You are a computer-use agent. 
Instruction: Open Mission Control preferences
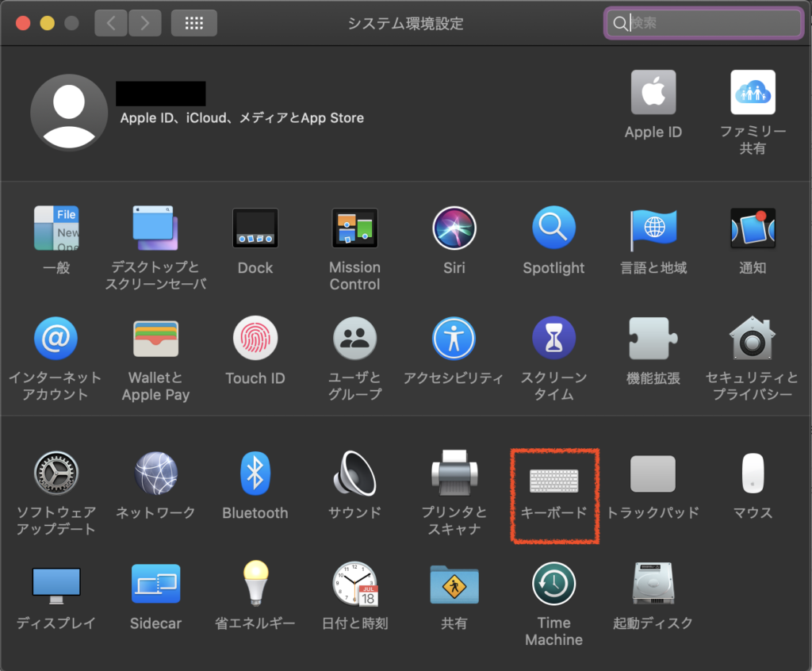[x=354, y=228]
